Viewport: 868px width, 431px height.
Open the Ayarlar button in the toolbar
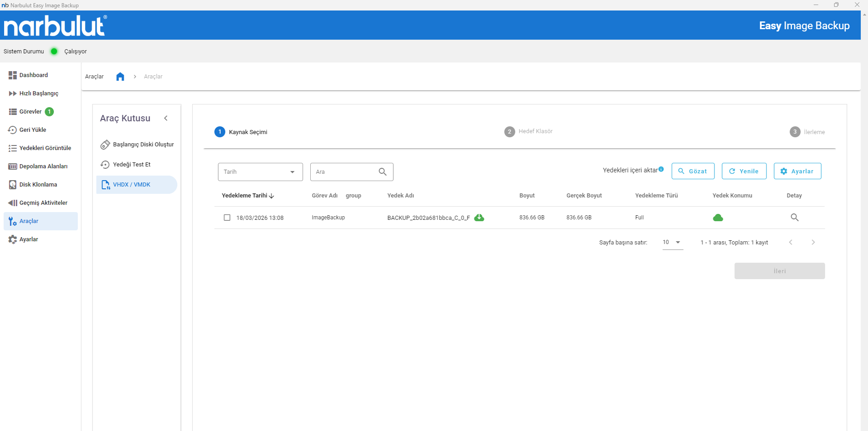pyautogui.click(x=797, y=171)
